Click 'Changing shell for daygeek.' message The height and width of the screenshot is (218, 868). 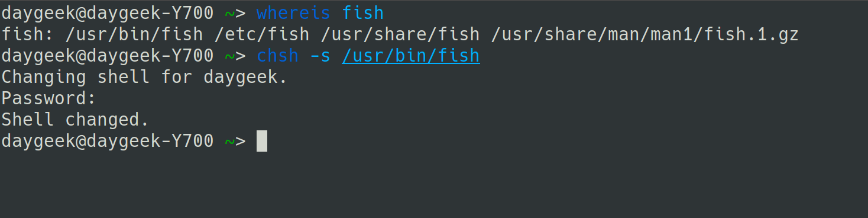pyautogui.click(x=144, y=77)
